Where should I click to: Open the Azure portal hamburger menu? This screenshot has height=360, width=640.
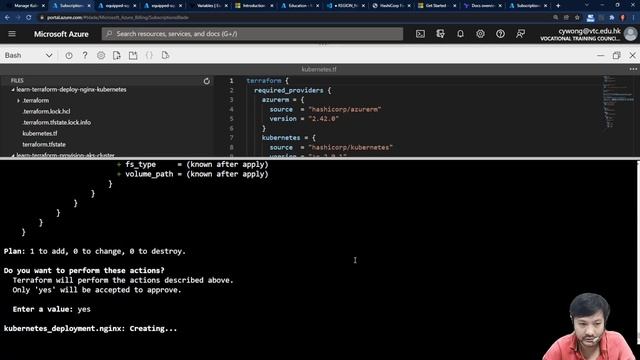pyautogui.click(x=12, y=34)
